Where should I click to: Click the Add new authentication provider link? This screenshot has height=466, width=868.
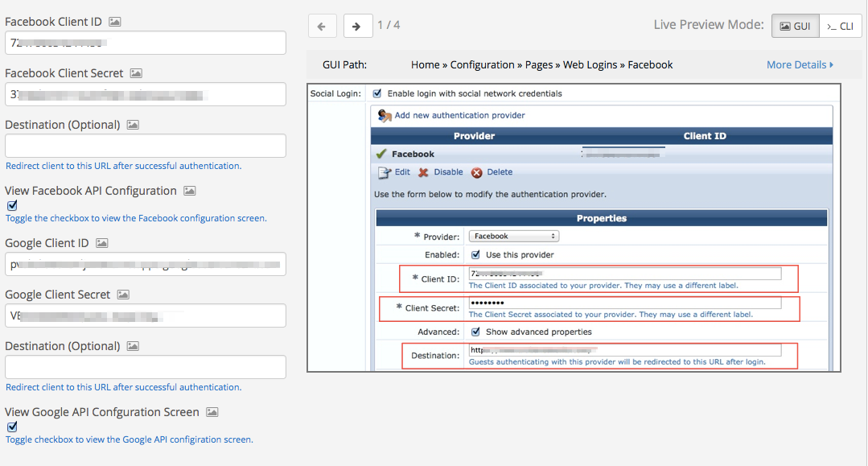(x=459, y=115)
